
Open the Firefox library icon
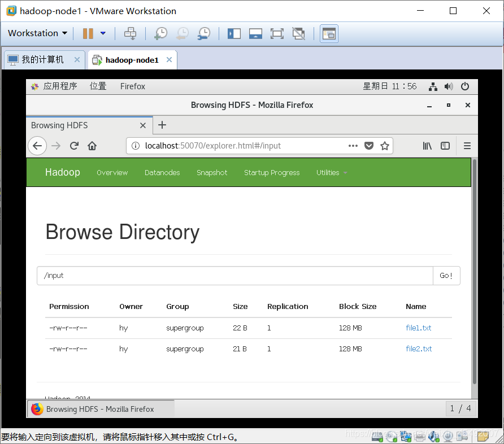427,146
